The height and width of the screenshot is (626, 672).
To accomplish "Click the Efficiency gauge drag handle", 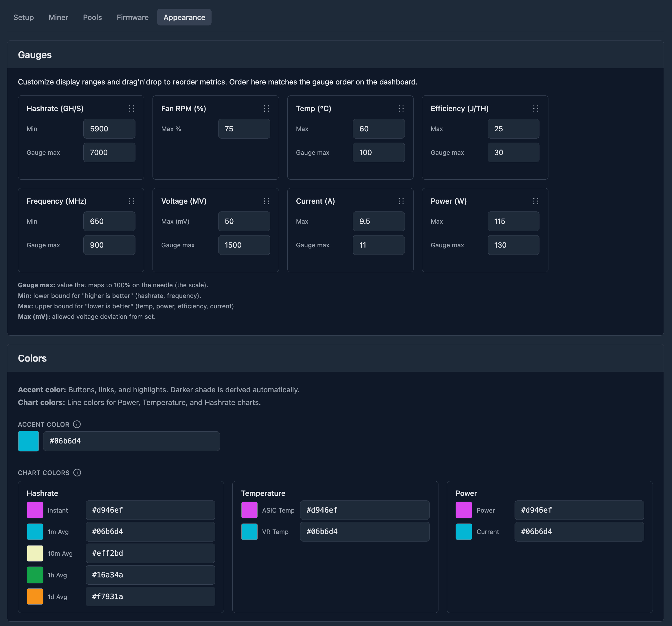I will tap(536, 108).
